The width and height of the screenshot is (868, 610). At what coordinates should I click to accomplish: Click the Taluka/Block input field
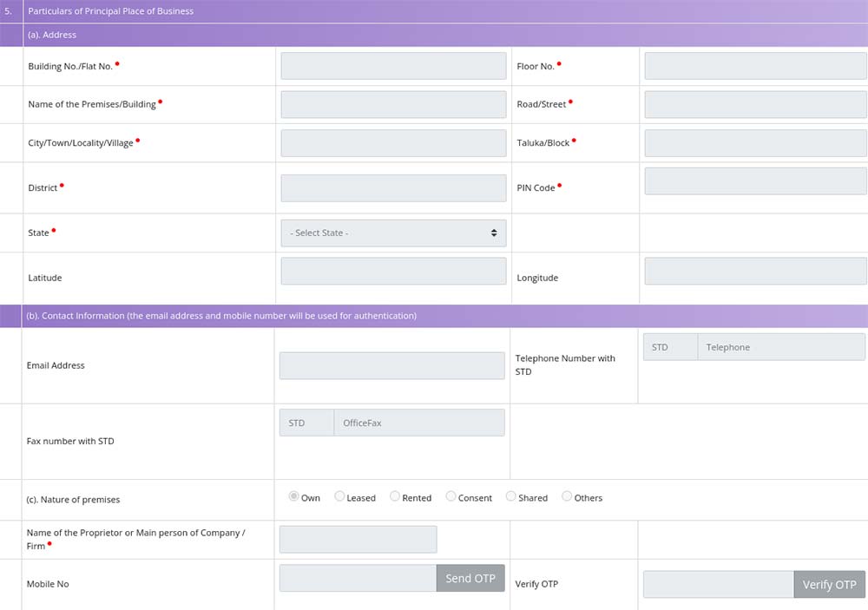(755, 143)
